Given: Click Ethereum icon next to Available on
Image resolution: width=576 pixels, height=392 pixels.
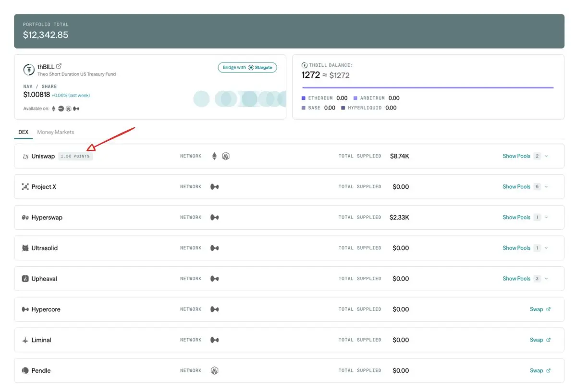Looking at the screenshot, I should click(54, 109).
